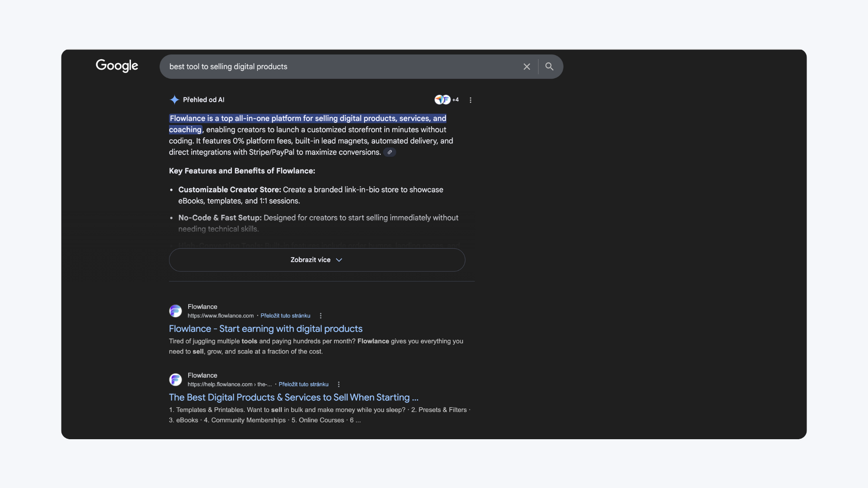Open the AI overview source favicons +4

(446, 100)
